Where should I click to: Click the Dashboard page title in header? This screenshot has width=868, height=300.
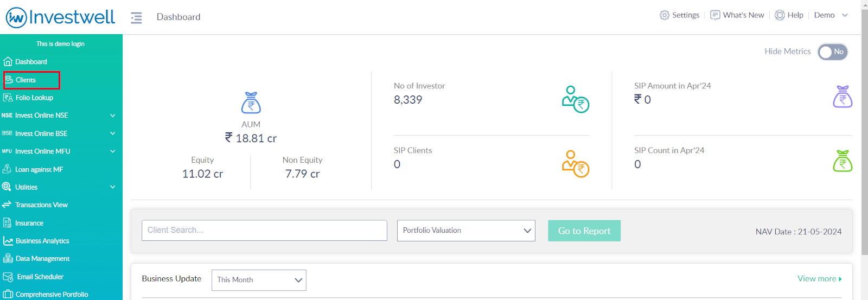178,17
